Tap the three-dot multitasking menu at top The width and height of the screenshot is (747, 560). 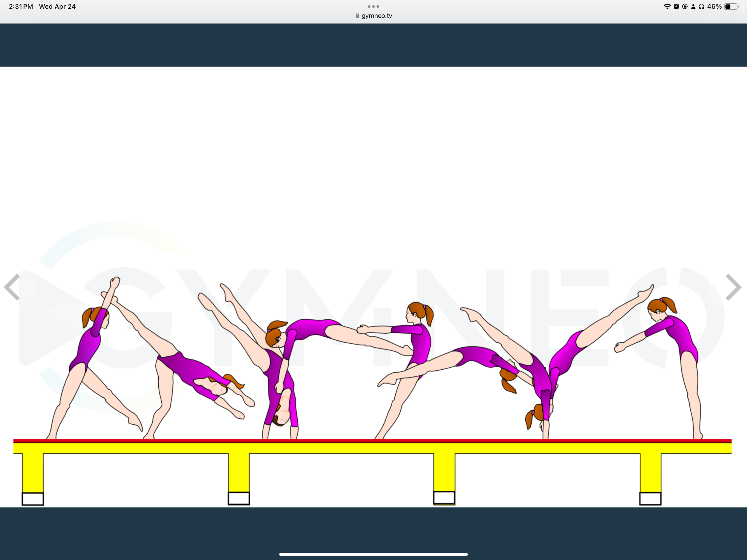point(373,6)
